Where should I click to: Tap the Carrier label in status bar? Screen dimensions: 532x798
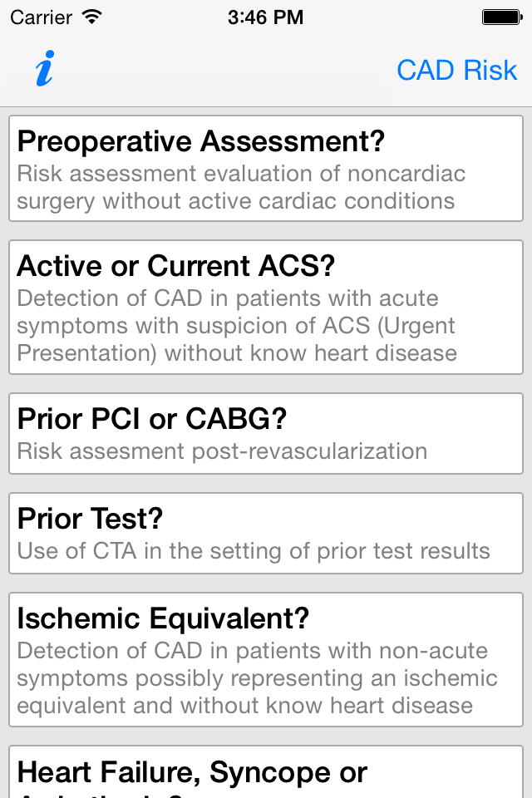(x=41, y=17)
